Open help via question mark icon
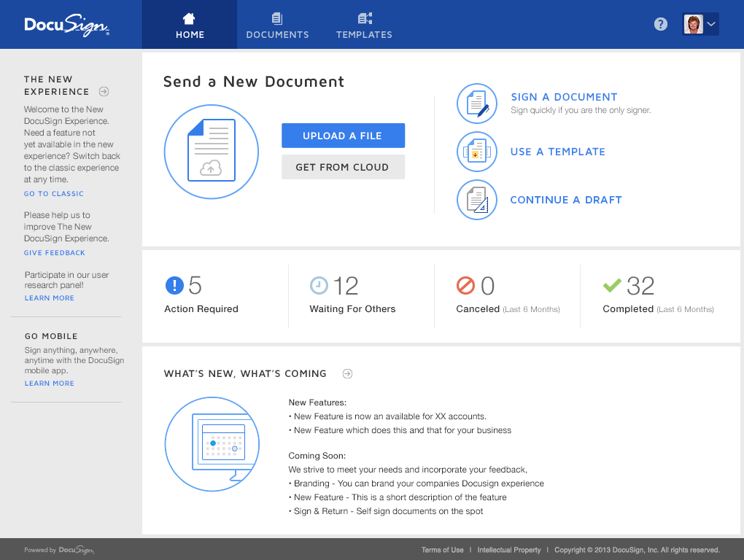Image resolution: width=744 pixels, height=560 pixels. (661, 24)
